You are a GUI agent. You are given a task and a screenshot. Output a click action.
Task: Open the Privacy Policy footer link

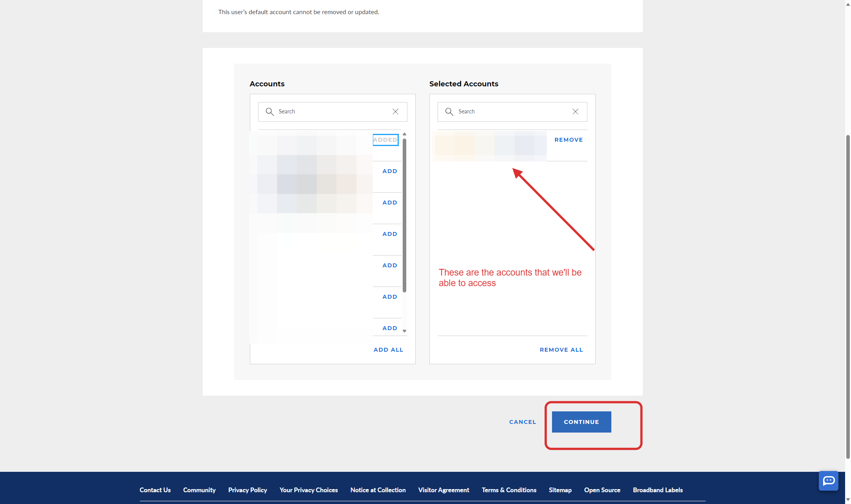248,490
